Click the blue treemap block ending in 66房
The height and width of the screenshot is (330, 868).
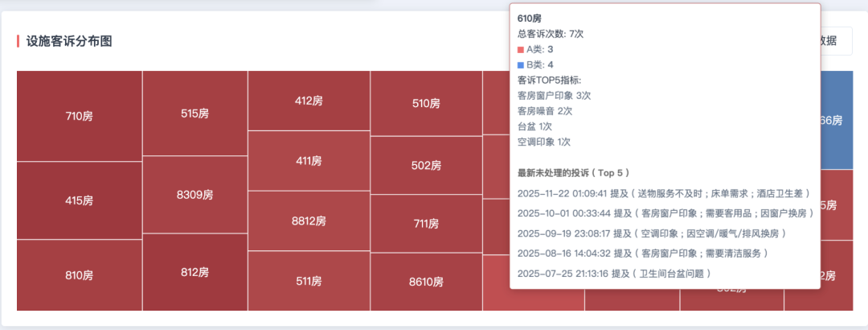click(837, 120)
